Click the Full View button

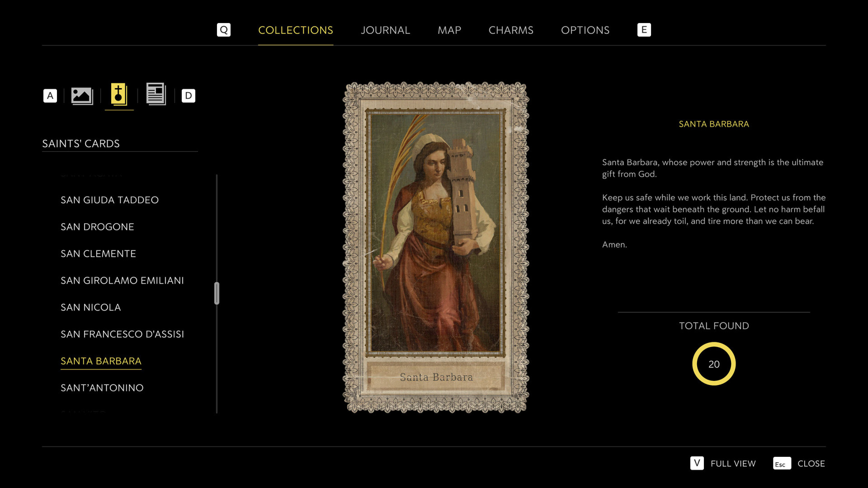coord(733,464)
